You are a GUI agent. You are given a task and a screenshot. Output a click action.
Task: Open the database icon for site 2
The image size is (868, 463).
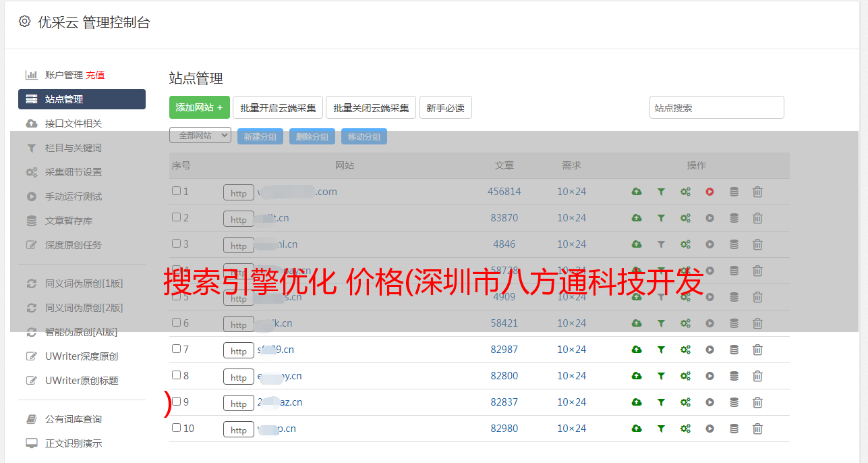[x=734, y=218]
